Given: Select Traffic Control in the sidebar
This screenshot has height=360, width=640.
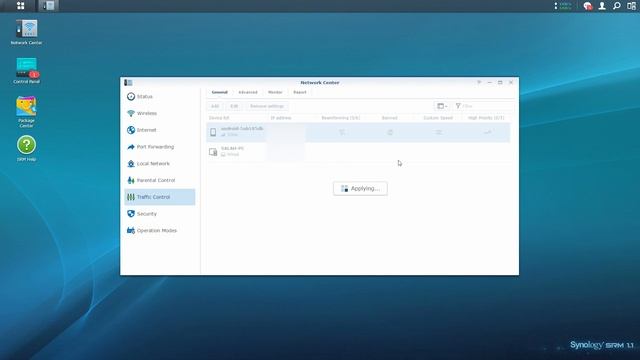Looking at the screenshot, I should 160,197.
